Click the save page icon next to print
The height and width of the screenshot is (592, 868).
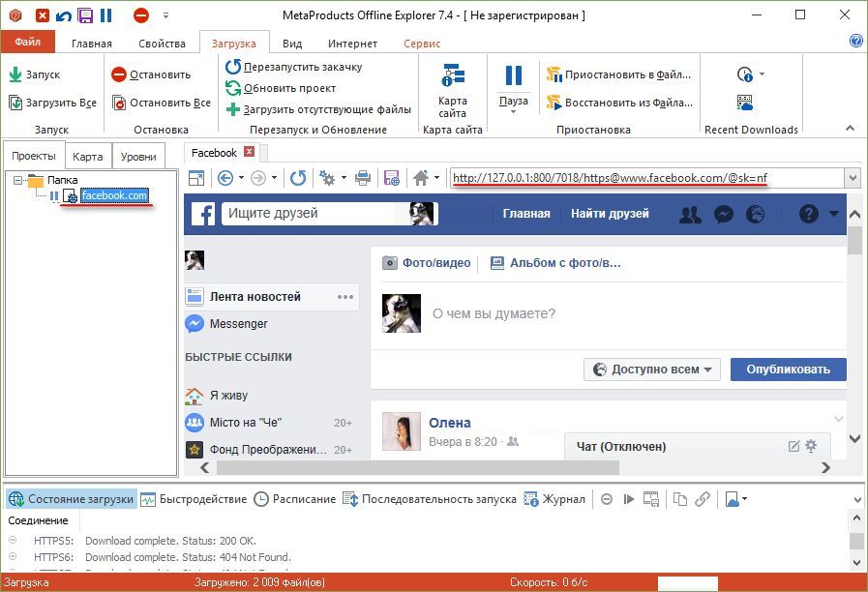(391, 178)
